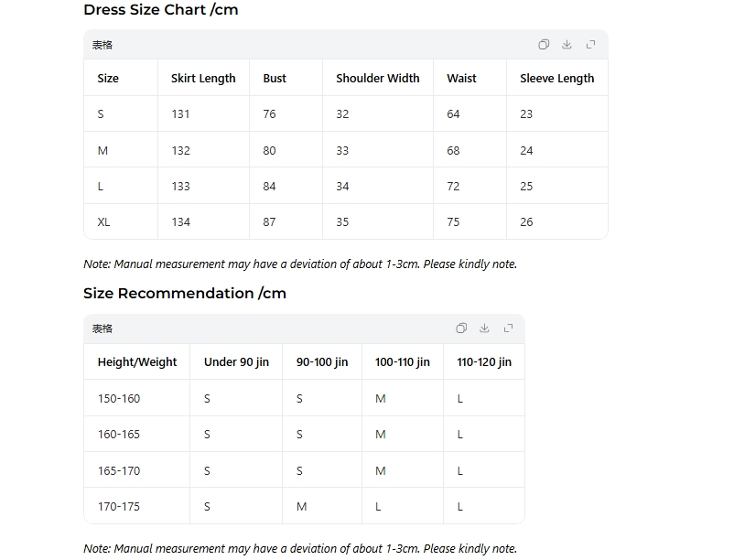This screenshot has height=560, width=734.
Task: Click the Size Recommendation /cm heading
Action: pos(185,294)
